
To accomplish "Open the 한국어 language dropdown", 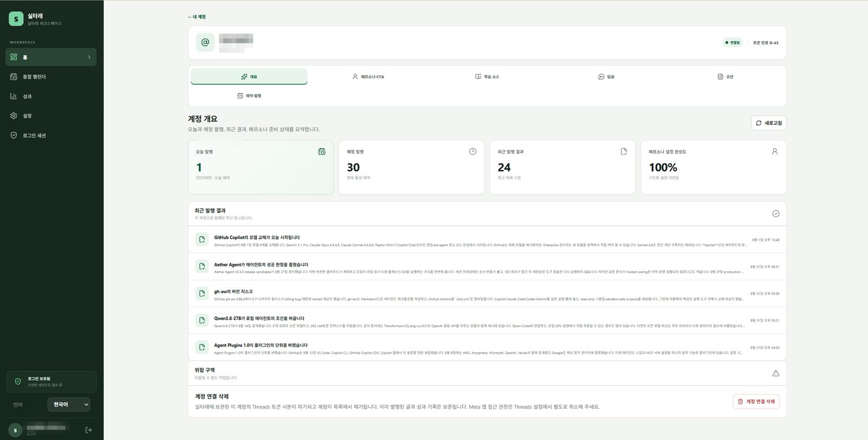I will (69, 404).
